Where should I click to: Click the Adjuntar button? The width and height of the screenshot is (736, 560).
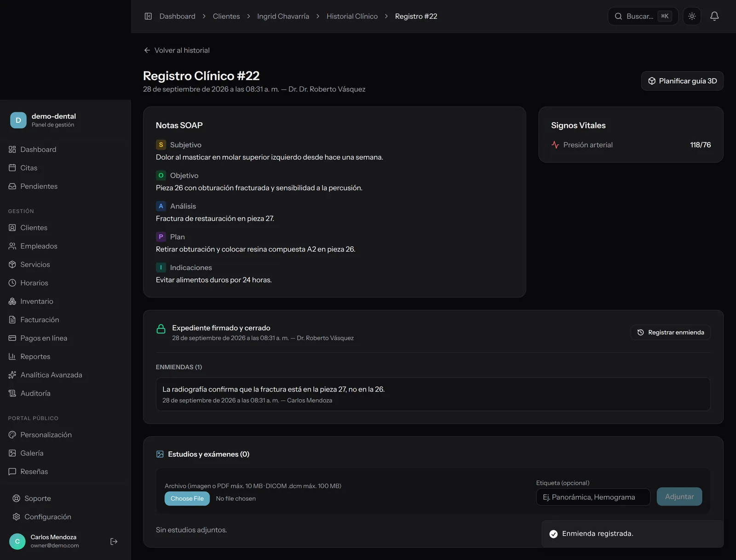point(679,496)
